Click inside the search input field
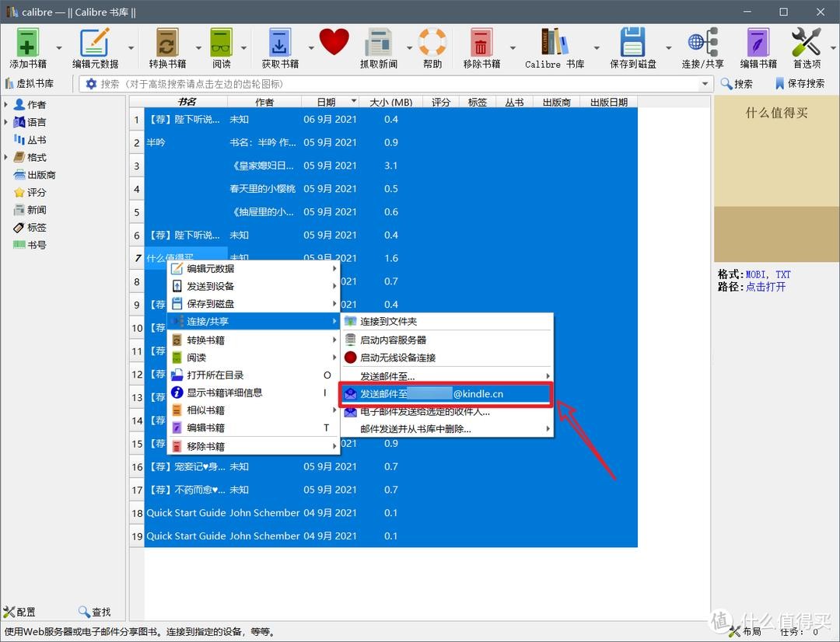 [389, 84]
